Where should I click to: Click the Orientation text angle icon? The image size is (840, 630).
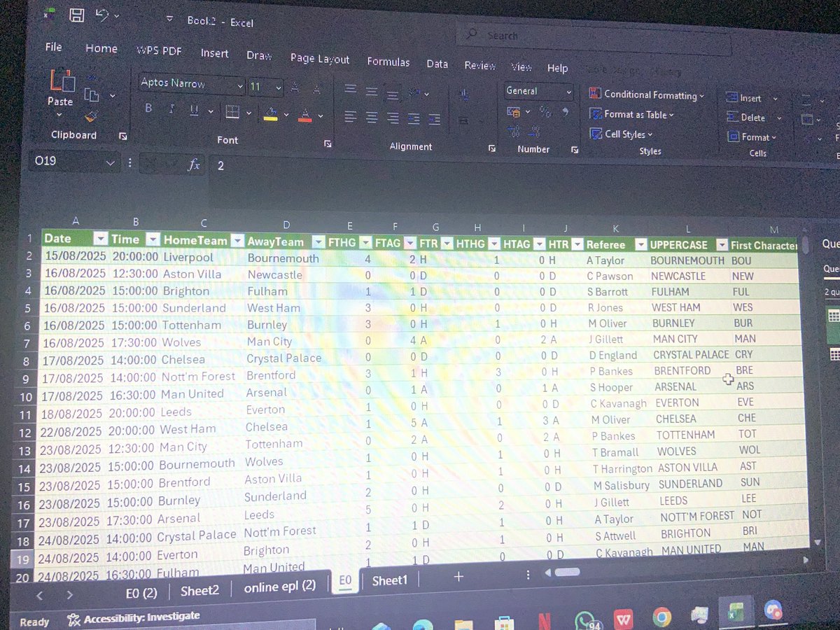415,94
